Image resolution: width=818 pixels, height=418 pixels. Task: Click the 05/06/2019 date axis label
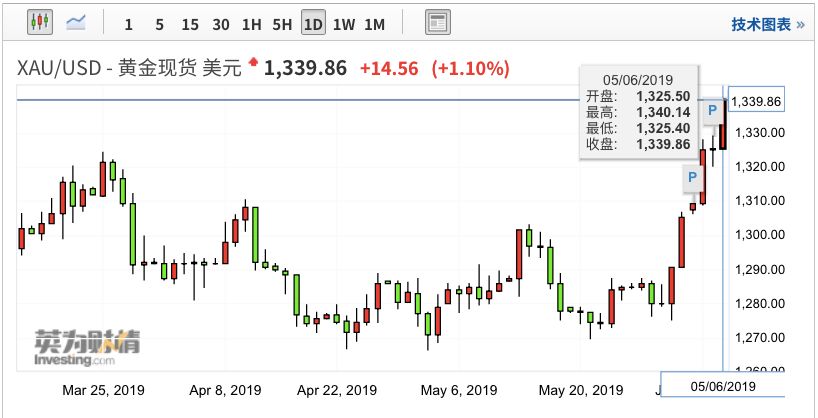pyautogui.click(x=723, y=386)
